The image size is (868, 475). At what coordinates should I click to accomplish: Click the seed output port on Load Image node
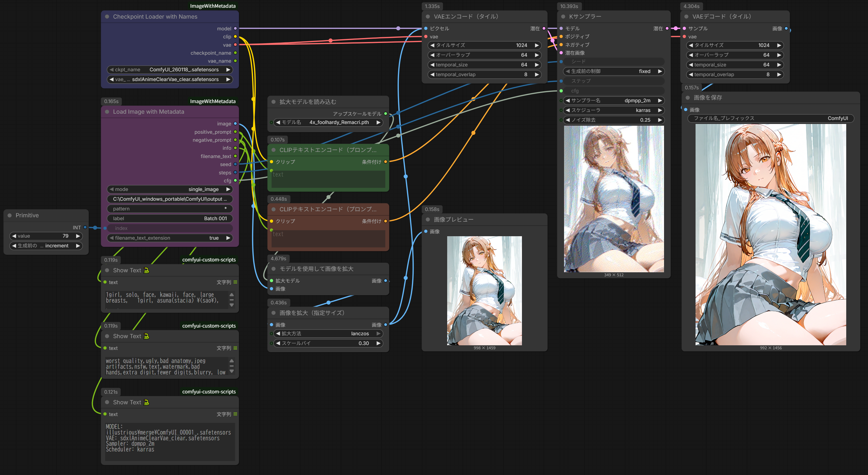coord(235,164)
